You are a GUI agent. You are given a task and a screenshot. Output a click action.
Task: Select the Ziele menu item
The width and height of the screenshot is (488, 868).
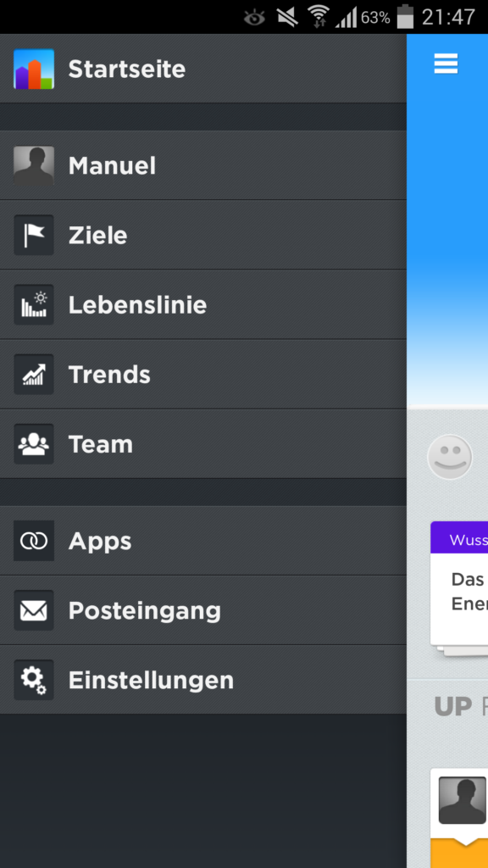[x=203, y=236]
